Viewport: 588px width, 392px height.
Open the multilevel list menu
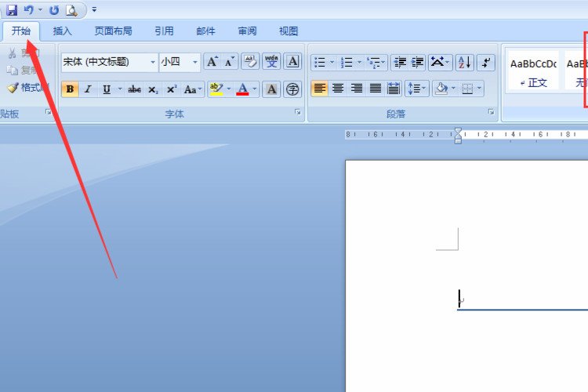click(x=376, y=62)
